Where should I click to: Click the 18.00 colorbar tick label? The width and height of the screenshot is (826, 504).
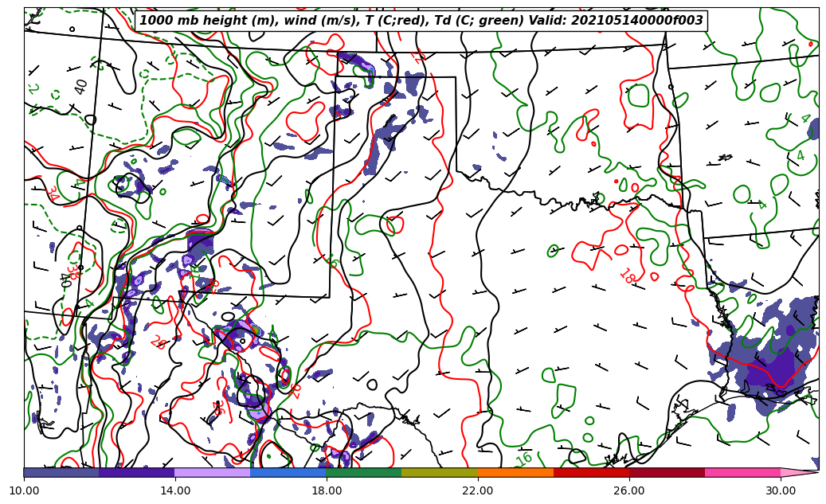pos(327,491)
